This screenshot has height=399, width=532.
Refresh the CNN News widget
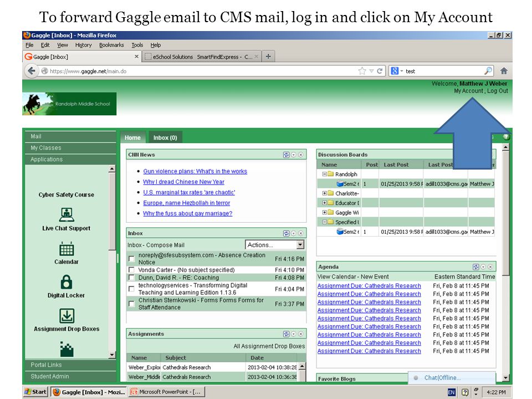pos(286,155)
